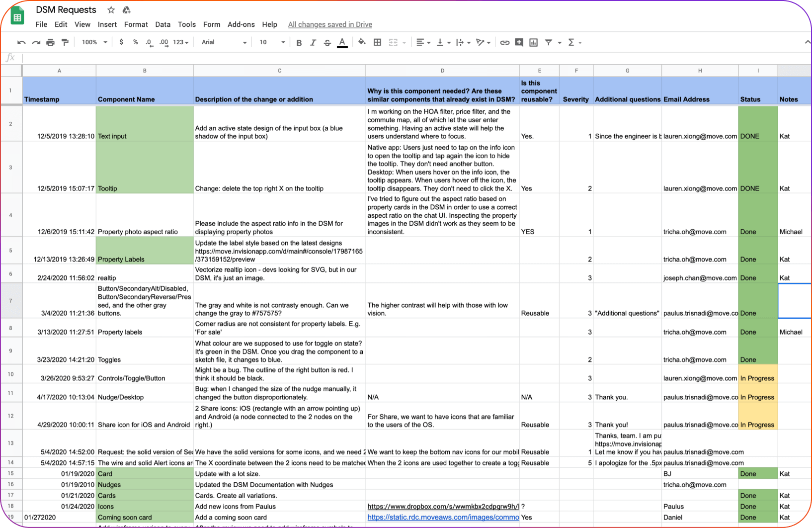Screen dimensions: 812x528
Task: Click the insert chart icon
Action: tap(533, 43)
